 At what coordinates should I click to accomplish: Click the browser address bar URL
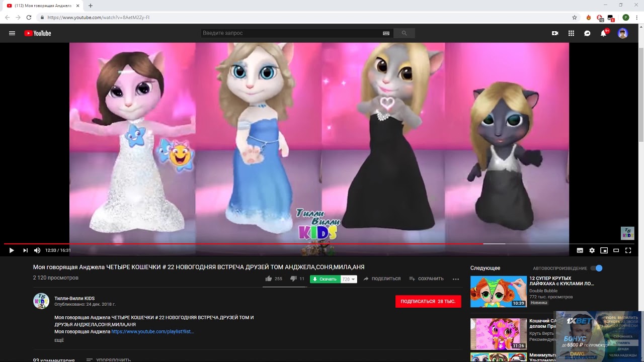click(x=99, y=18)
